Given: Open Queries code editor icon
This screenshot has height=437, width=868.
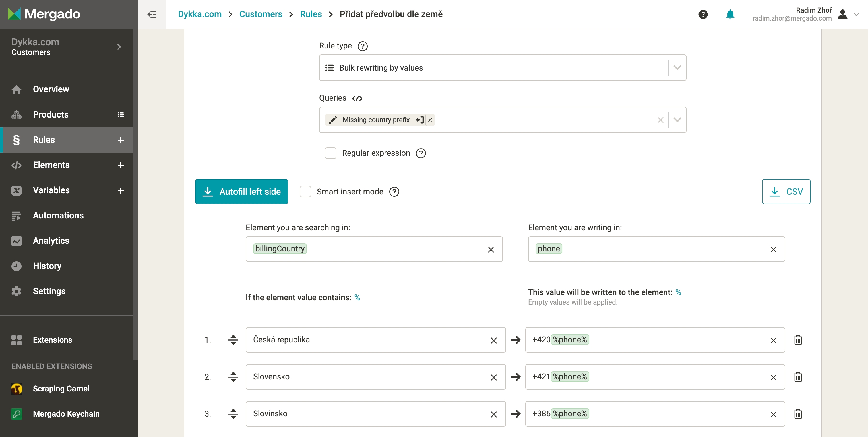Looking at the screenshot, I should 357,98.
